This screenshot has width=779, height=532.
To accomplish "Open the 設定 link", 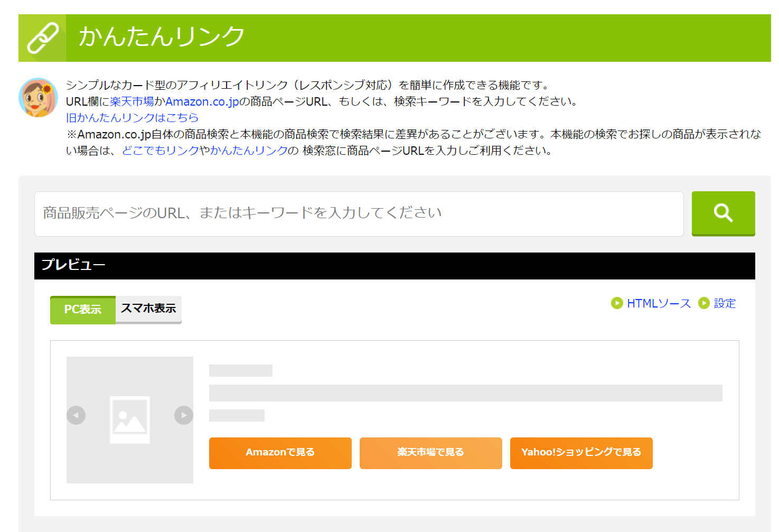I will pyautogui.click(x=725, y=303).
